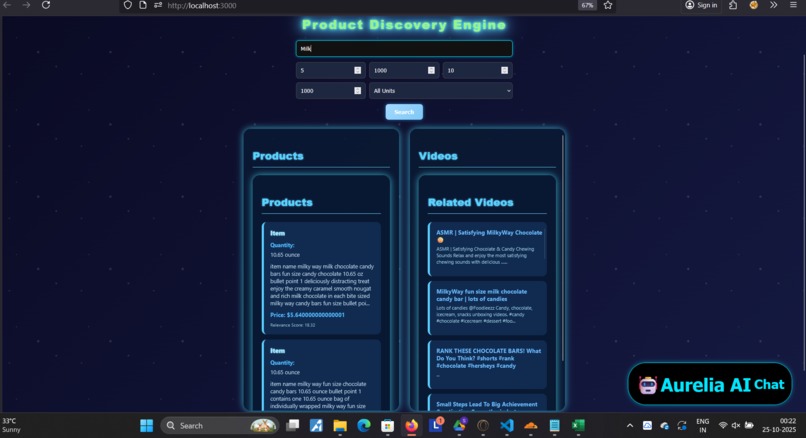This screenshot has height=438, width=806.
Task: Go back using the browser back arrow
Action: pyautogui.click(x=7, y=5)
